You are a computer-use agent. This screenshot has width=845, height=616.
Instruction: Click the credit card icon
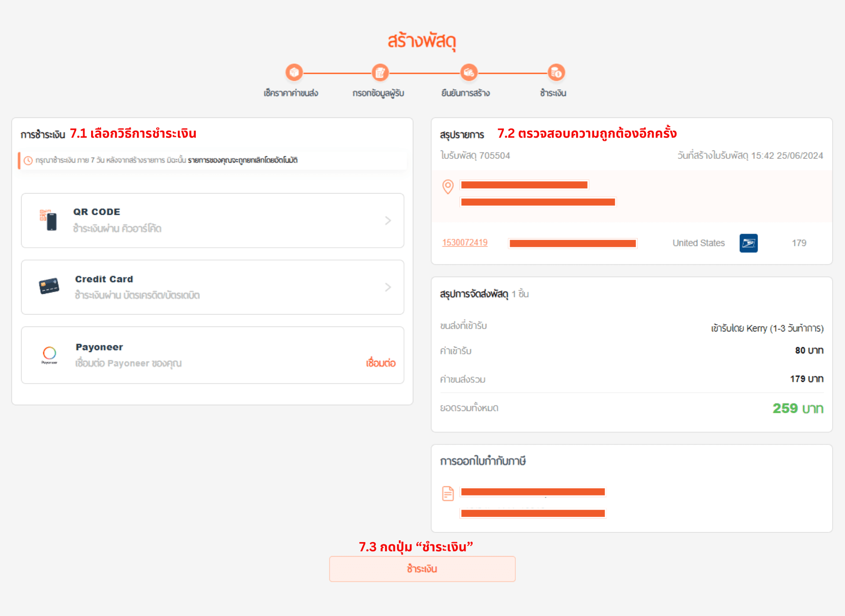tap(49, 286)
